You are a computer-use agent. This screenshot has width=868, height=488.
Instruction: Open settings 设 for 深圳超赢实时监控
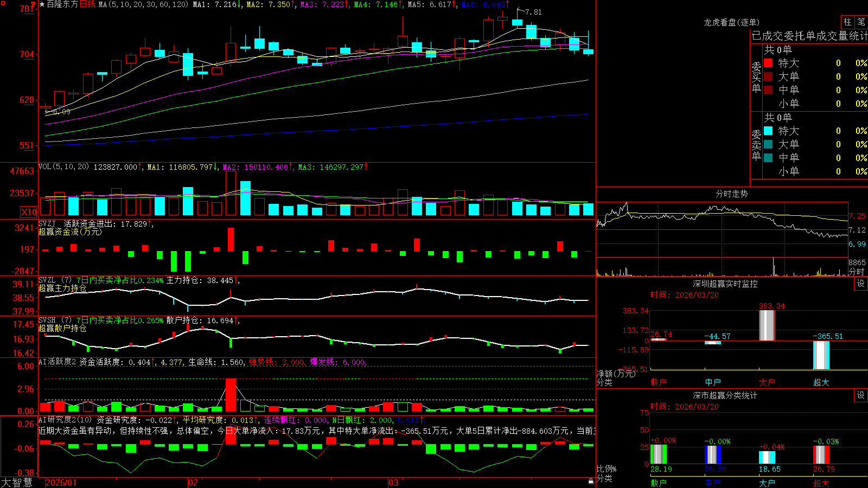[x=861, y=284]
